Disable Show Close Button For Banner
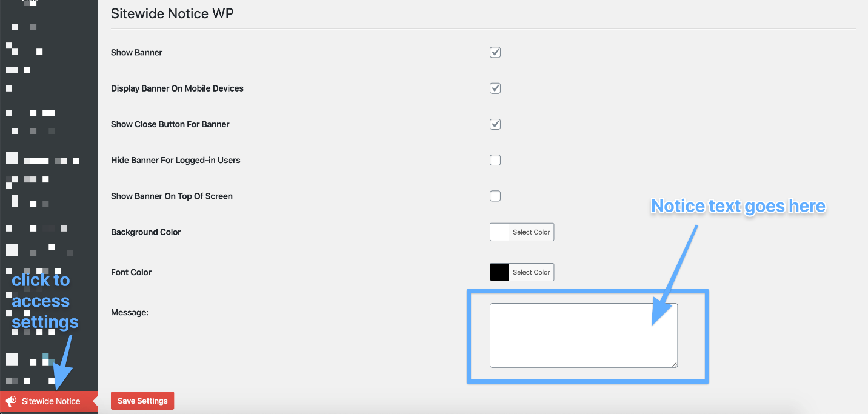This screenshot has width=868, height=414. 495,124
